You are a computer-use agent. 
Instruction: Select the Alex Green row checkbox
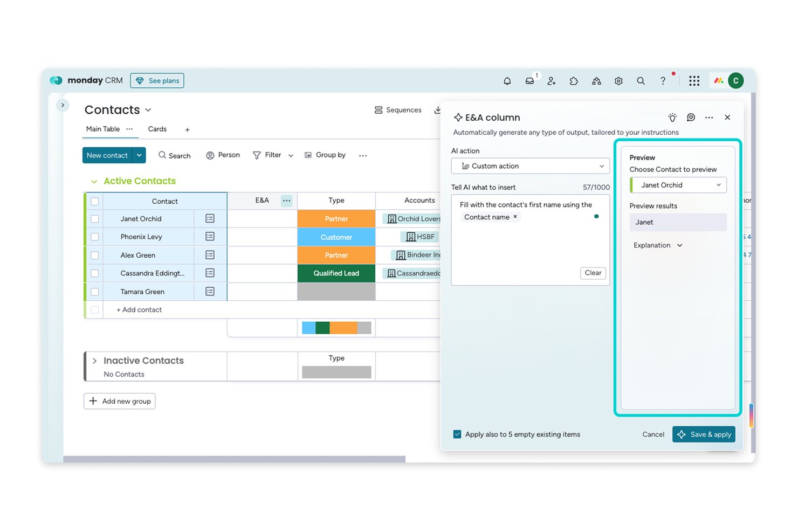coord(95,255)
